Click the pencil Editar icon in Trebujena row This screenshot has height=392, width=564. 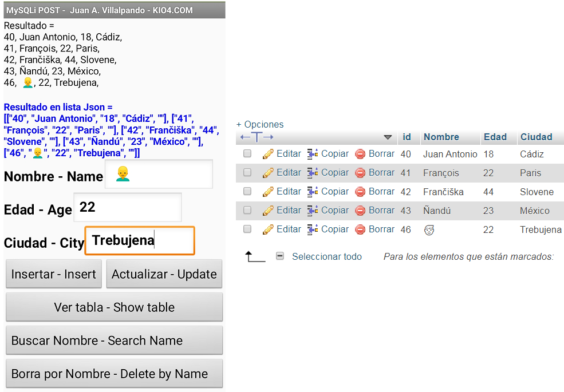click(268, 229)
